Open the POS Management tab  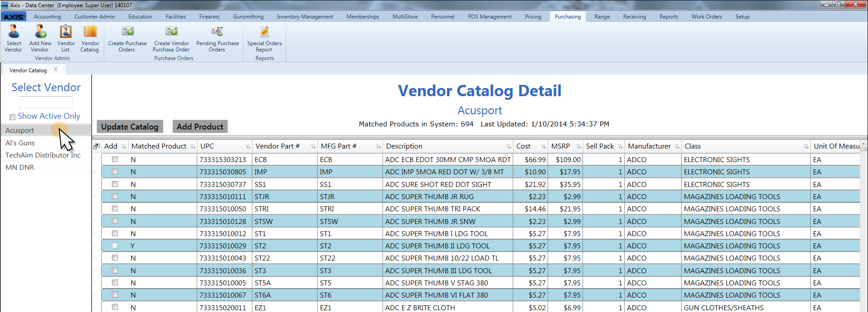point(490,17)
